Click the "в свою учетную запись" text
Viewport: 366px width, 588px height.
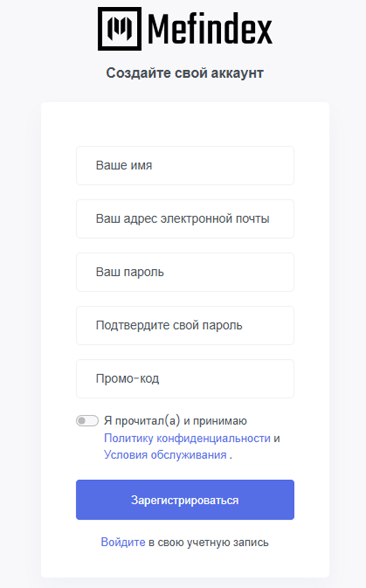coord(208,542)
